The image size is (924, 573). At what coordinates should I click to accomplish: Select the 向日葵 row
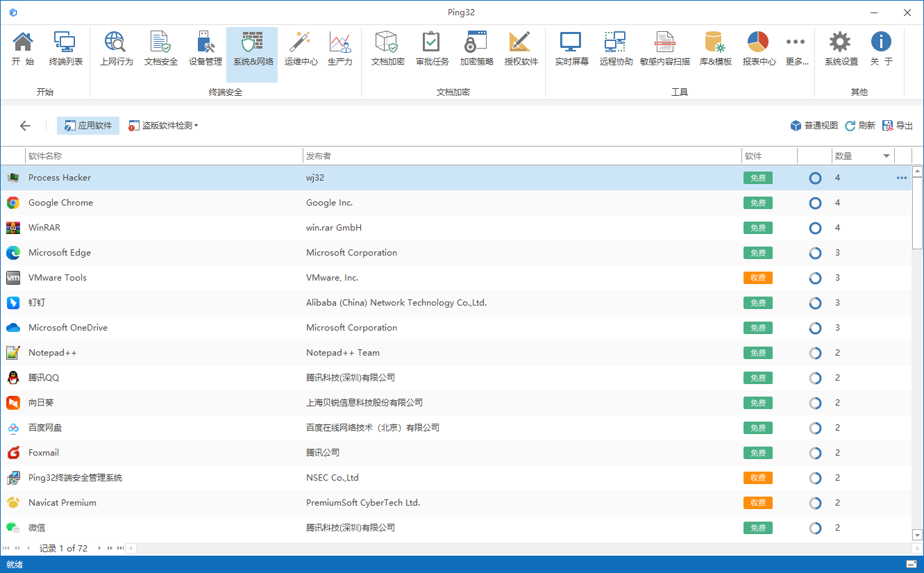456,403
